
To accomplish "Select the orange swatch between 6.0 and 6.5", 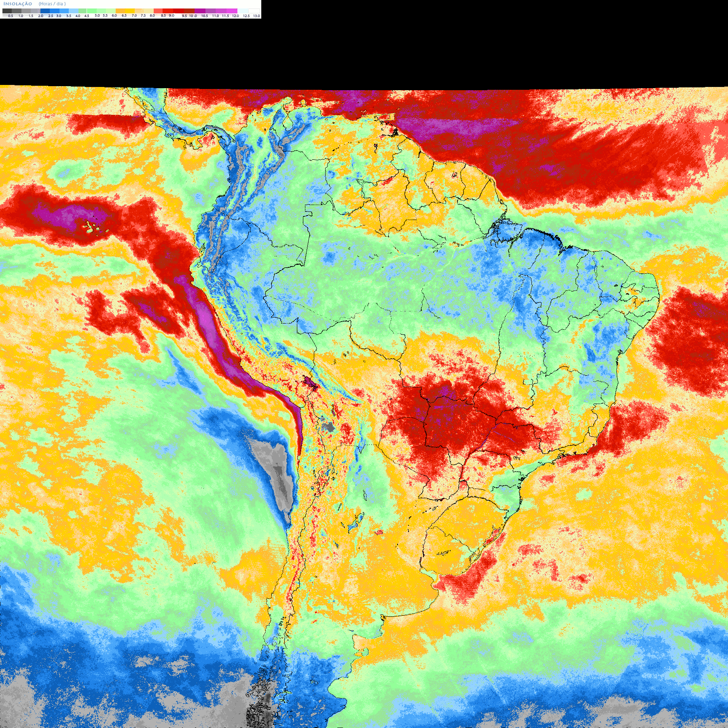I will (120, 11).
